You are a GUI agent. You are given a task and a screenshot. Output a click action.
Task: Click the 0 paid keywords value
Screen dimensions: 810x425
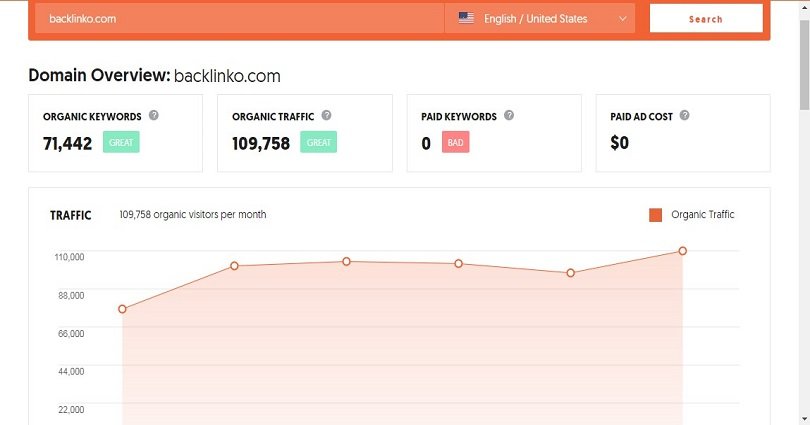[426, 143]
